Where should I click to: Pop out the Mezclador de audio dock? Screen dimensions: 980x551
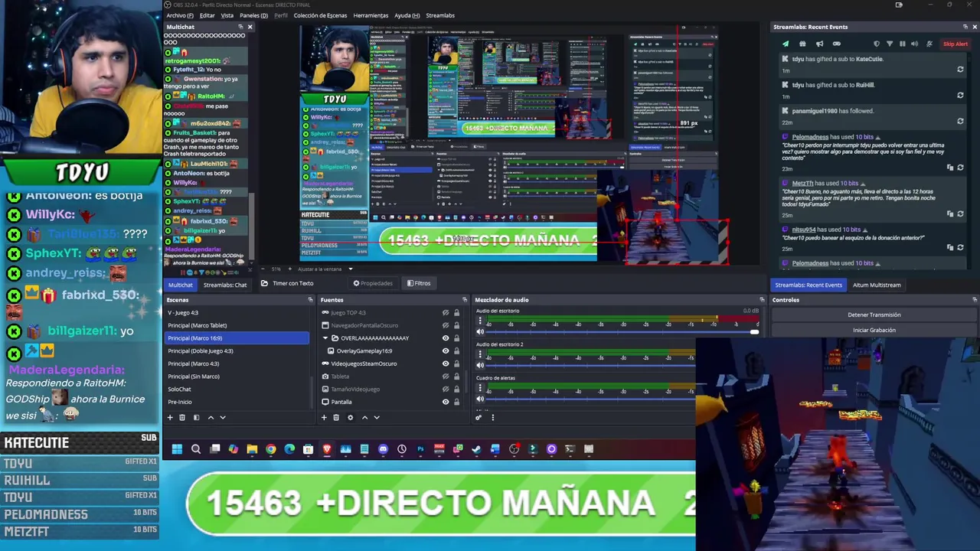click(762, 300)
